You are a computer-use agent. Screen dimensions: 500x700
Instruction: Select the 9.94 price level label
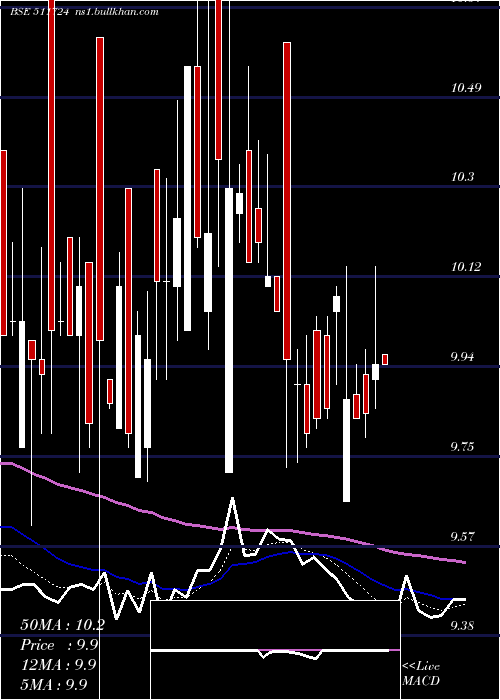point(464,357)
